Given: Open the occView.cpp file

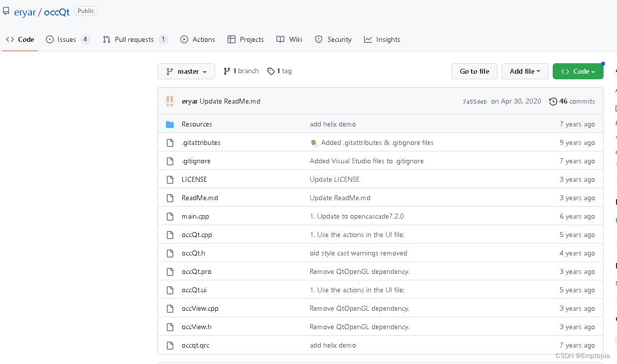Looking at the screenshot, I should 200,308.
